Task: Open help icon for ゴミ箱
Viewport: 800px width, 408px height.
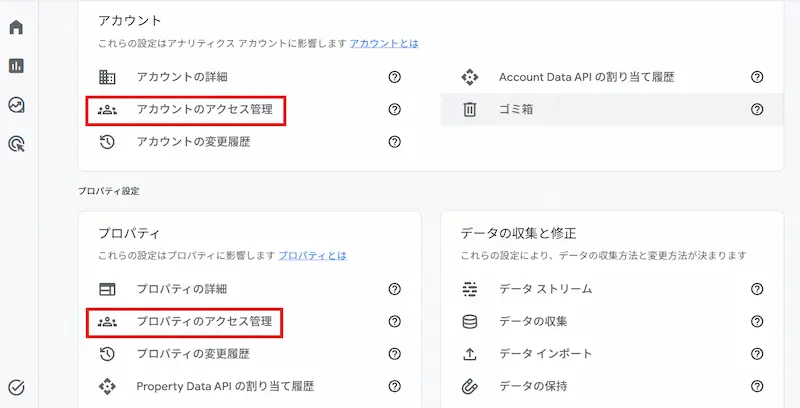Action: point(757,109)
